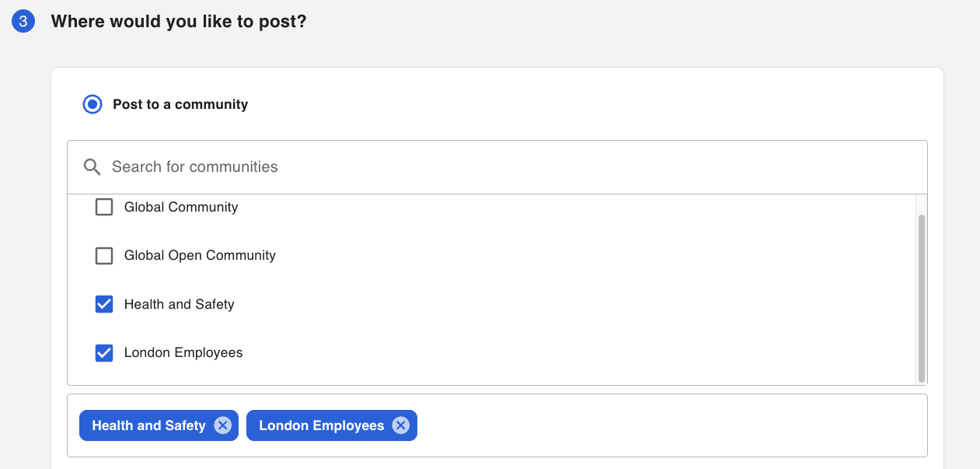Click the Global Community list label
This screenshot has height=469, width=980.
181,207
